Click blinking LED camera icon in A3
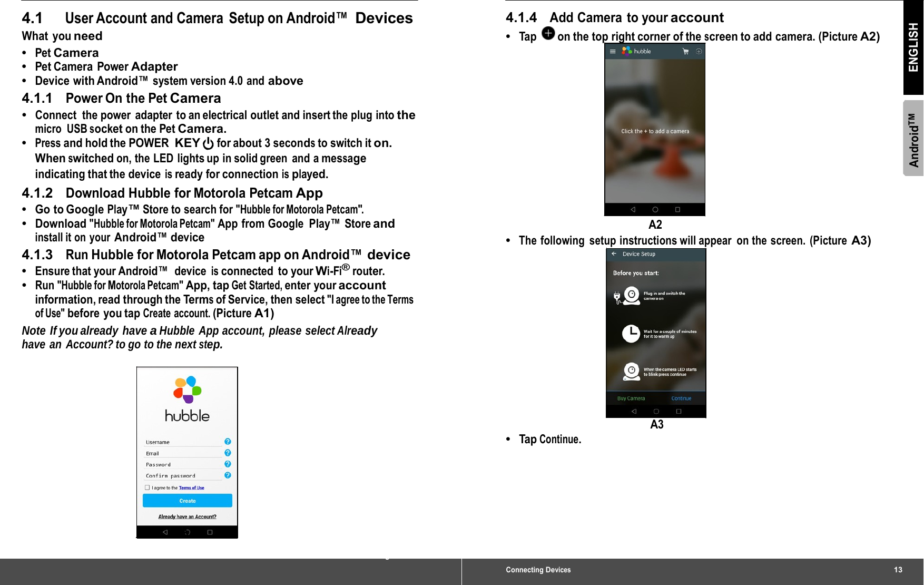Viewport: 924px width, 585px height. [x=631, y=372]
